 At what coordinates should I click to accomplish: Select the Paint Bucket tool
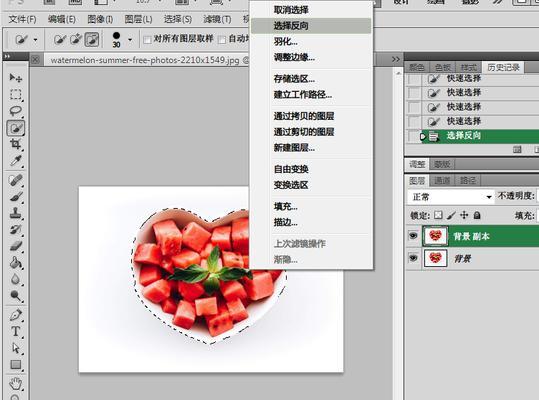click(x=15, y=263)
